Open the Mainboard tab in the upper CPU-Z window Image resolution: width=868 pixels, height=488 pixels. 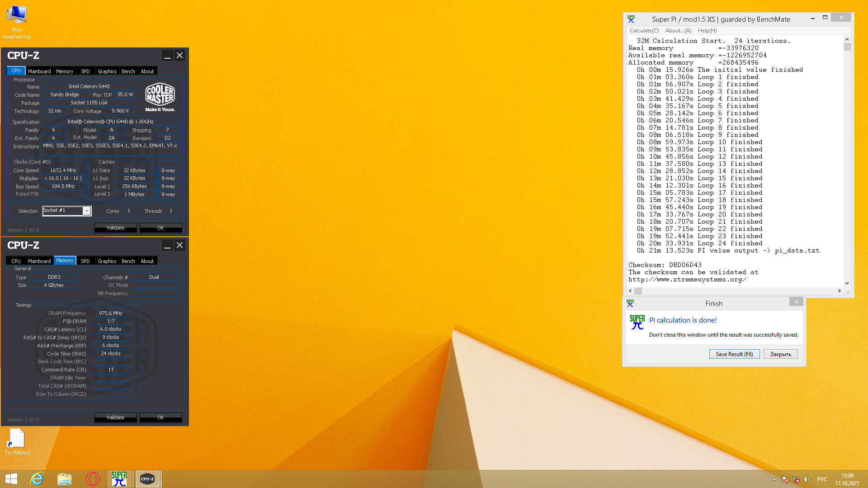coord(39,71)
